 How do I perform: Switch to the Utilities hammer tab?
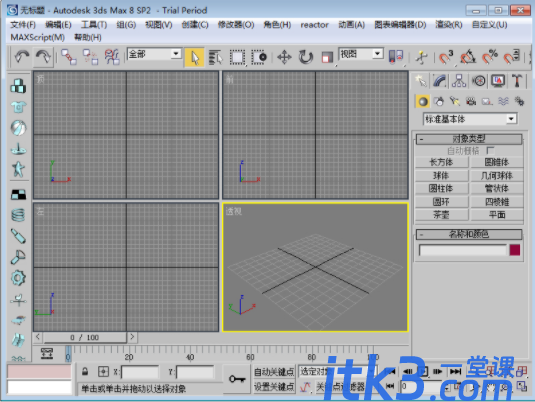[x=517, y=81]
